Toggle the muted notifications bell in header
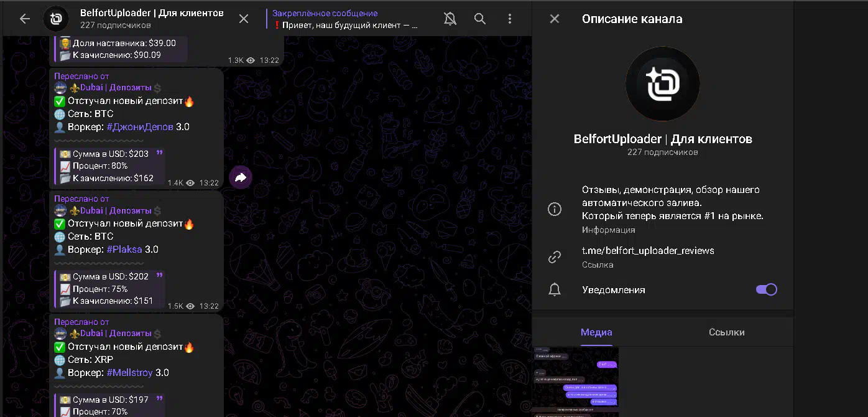 (x=450, y=19)
